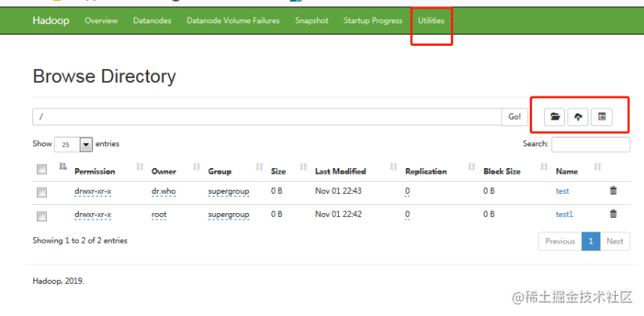Sort by Size column arrows
Image resolution: width=644 pixels, height=316 pixels.
coord(303,166)
